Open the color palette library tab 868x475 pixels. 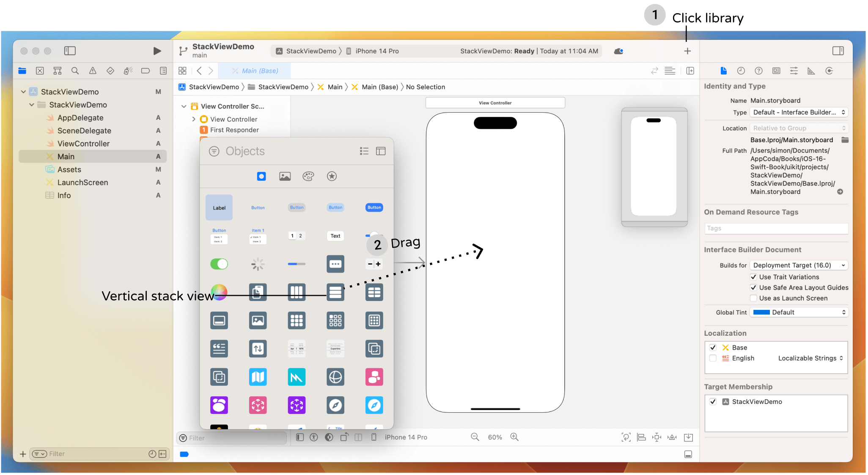[308, 176]
